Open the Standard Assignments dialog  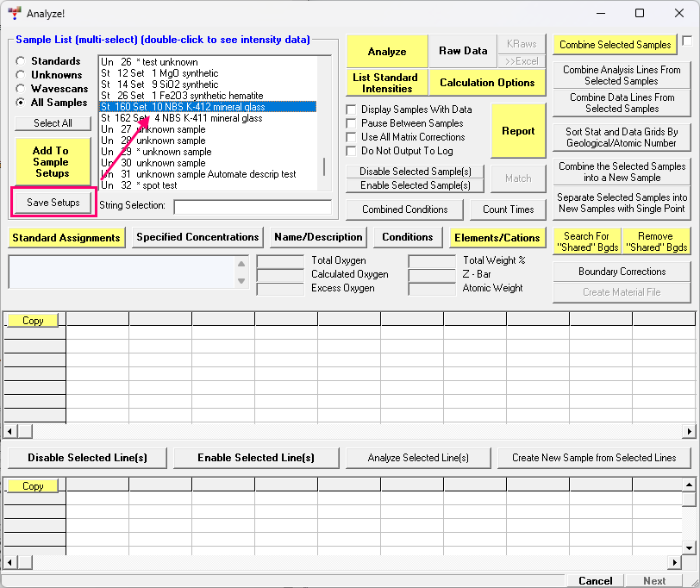[66, 237]
